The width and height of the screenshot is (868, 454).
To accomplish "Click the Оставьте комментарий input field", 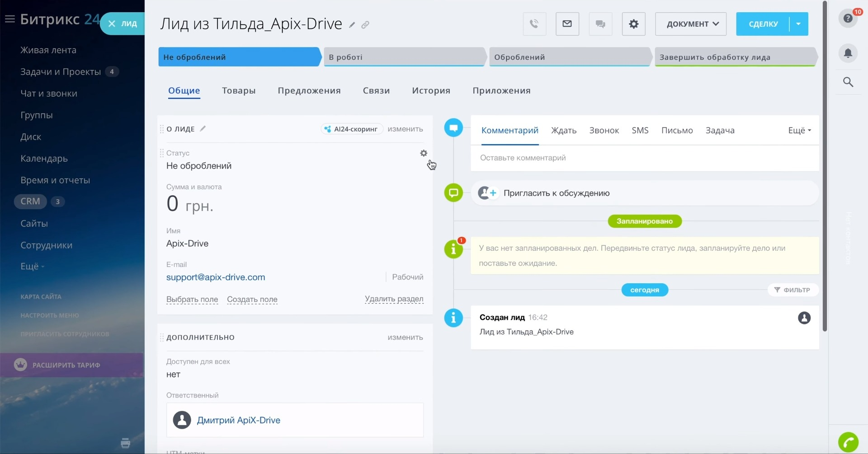I will (x=645, y=158).
